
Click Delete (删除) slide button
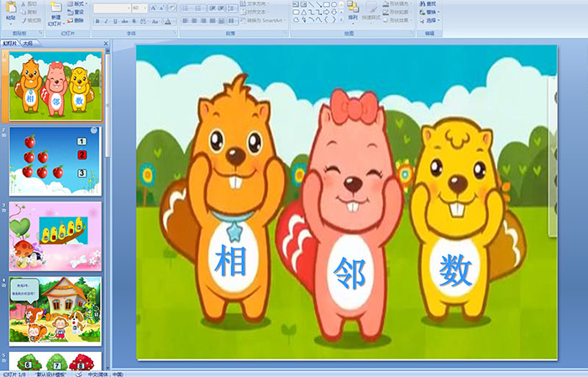click(76, 21)
